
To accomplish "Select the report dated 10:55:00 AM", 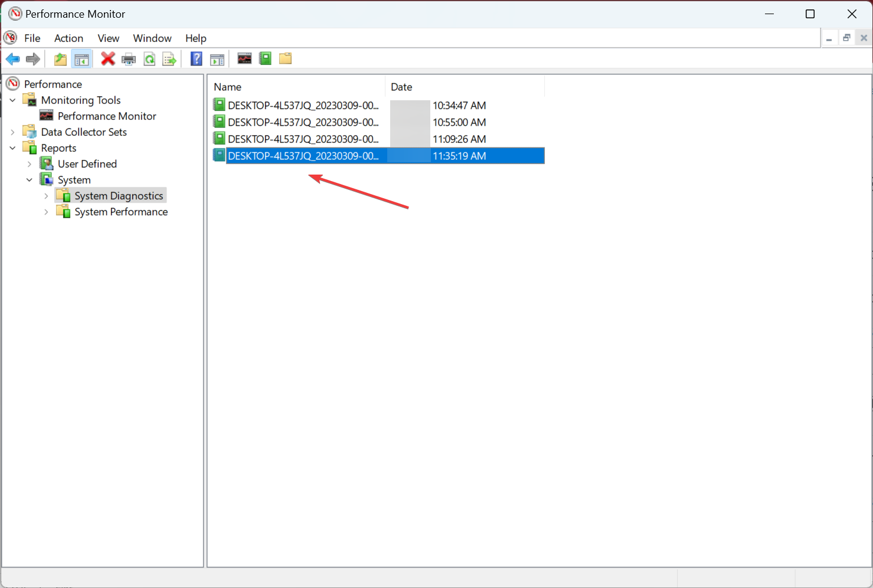I will 378,122.
